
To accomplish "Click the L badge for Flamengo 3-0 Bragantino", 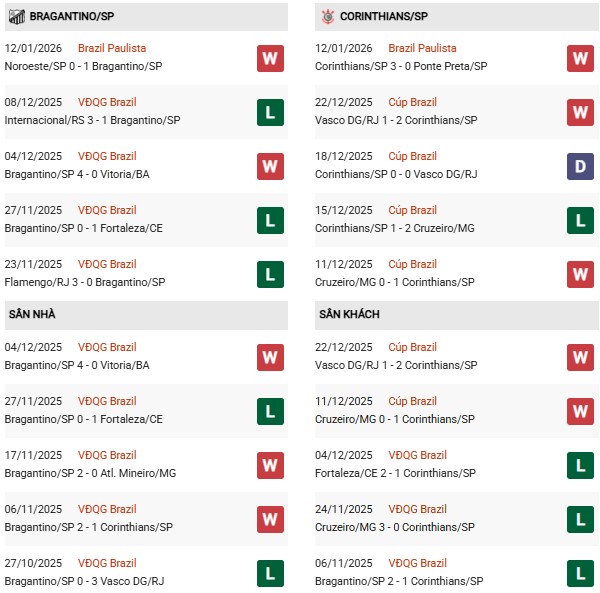I will 269,274.
